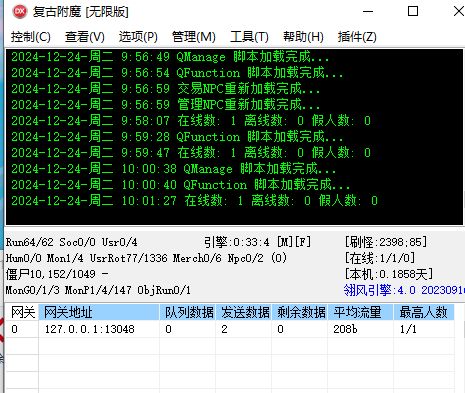The width and height of the screenshot is (465, 393).
Task: Click the 平均流量 column header
Action: (361, 312)
